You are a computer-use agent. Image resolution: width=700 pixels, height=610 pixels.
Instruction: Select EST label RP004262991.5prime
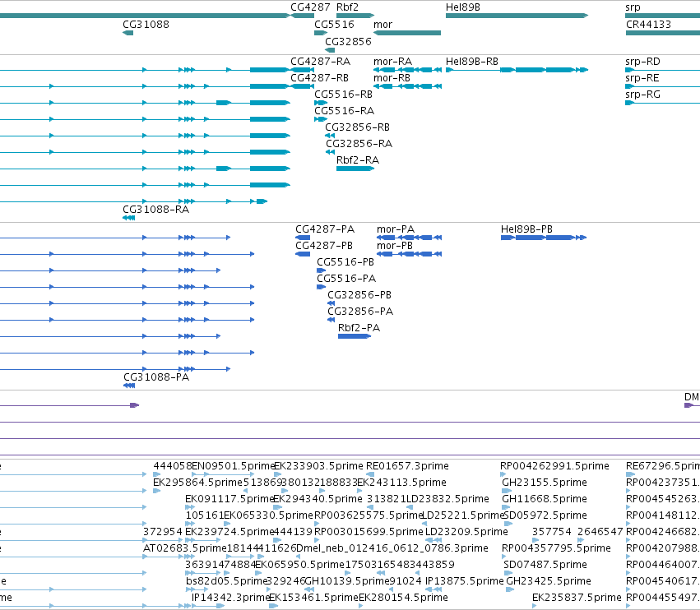tap(554, 466)
